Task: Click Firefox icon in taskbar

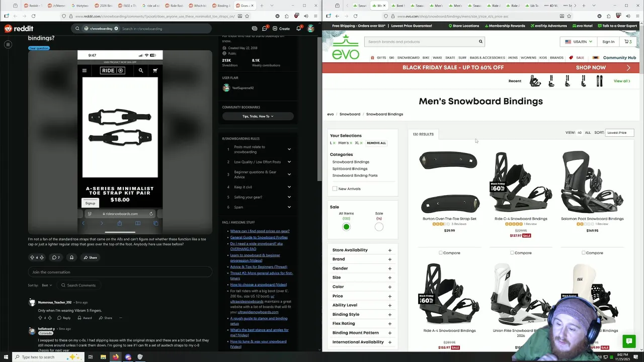Action: (x=116, y=357)
